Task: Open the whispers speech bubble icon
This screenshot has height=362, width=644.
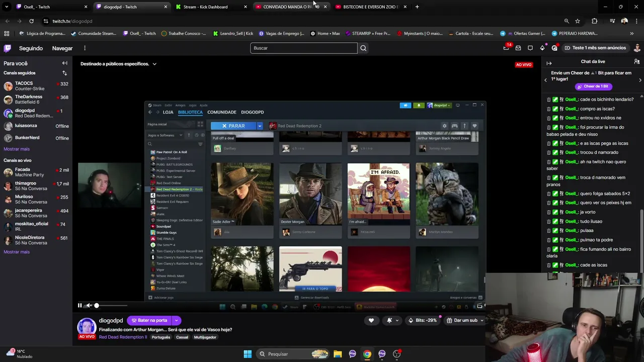Action: (530, 48)
